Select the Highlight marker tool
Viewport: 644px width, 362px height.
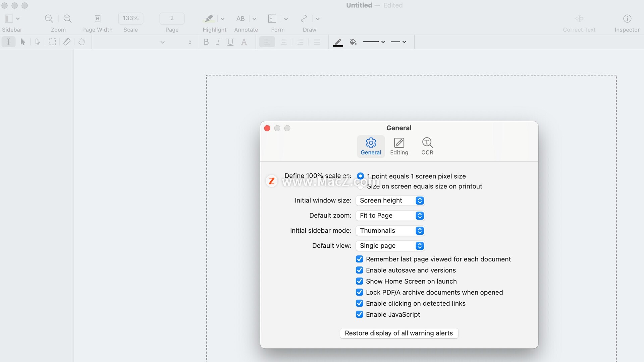[x=209, y=18]
